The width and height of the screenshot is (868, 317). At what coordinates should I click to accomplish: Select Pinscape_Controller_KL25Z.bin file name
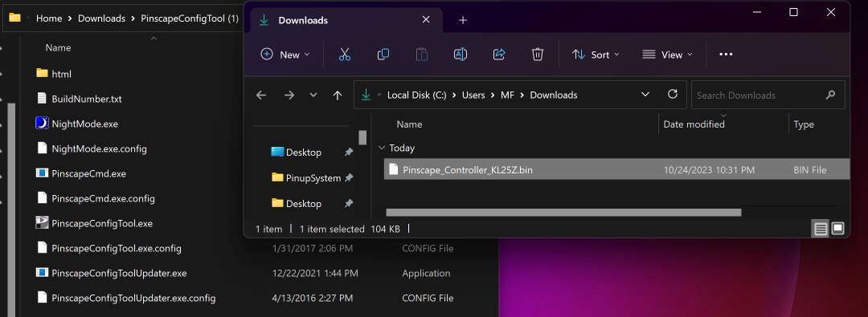[x=468, y=170]
